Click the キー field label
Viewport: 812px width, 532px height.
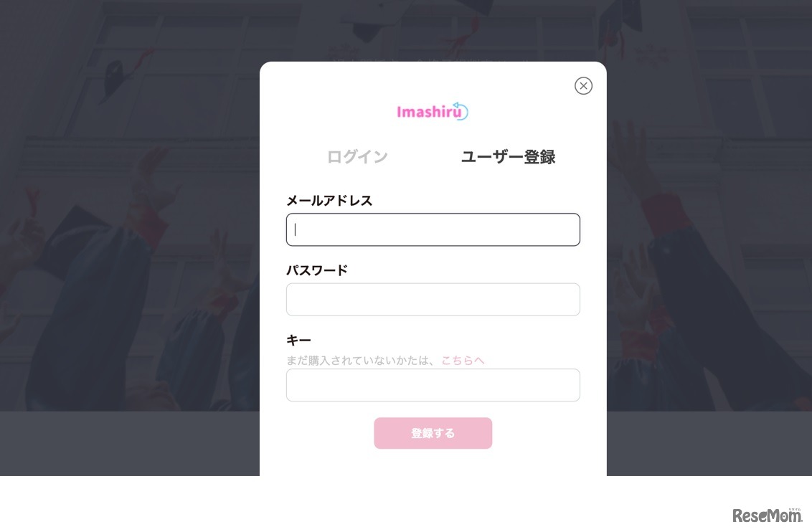[x=298, y=340]
